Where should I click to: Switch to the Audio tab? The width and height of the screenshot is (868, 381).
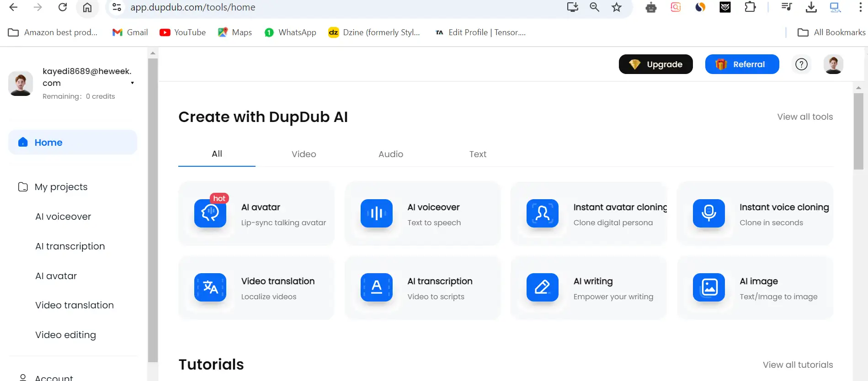[x=391, y=154]
